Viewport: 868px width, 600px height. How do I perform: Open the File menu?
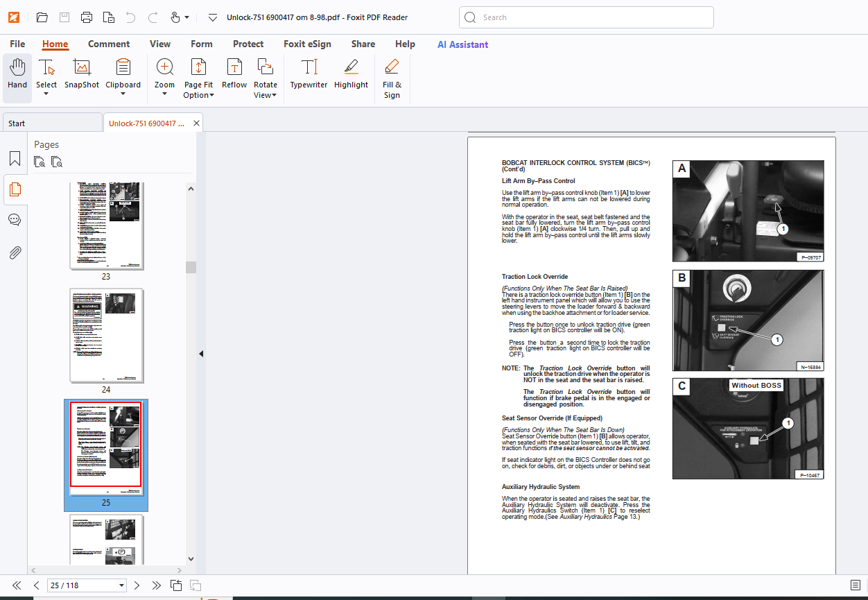coord(17,44)
